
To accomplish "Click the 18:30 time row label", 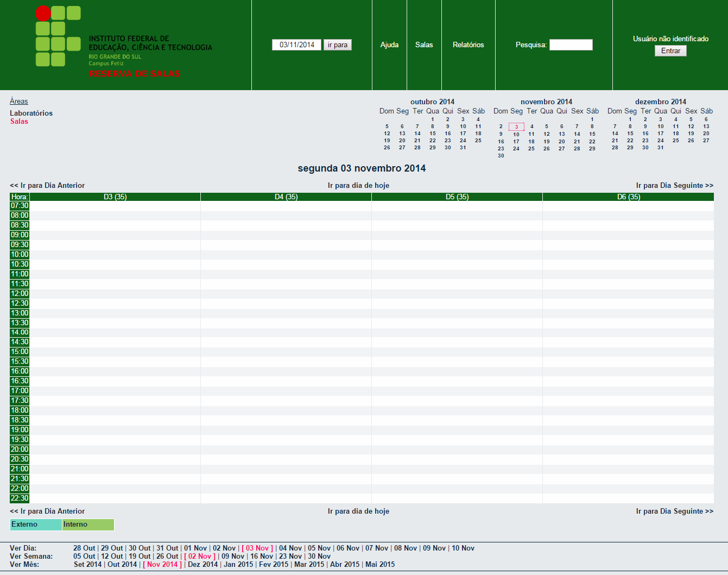I will coord(20,420).
